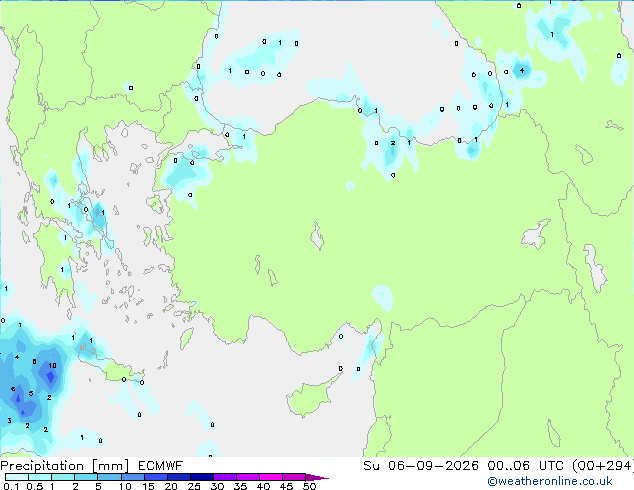Click the '35' legend scale label

[240, 486]
